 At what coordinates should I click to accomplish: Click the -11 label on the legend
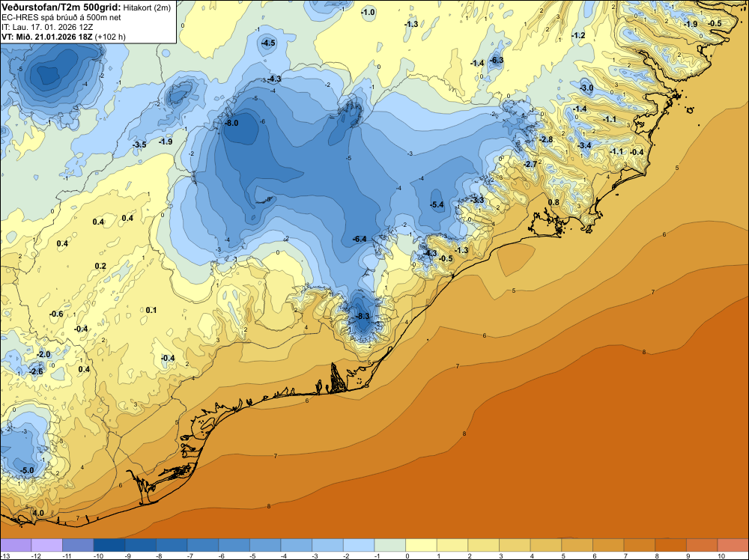[67, 556]
